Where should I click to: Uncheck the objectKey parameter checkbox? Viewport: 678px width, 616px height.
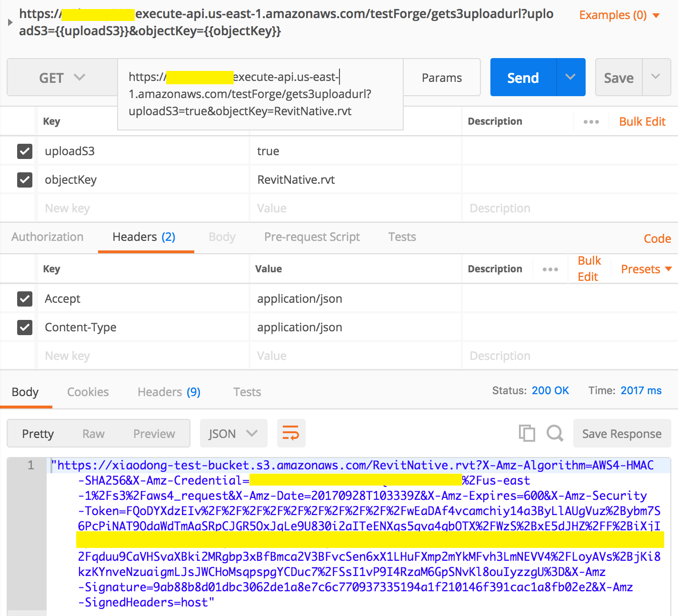coord(25,180)
